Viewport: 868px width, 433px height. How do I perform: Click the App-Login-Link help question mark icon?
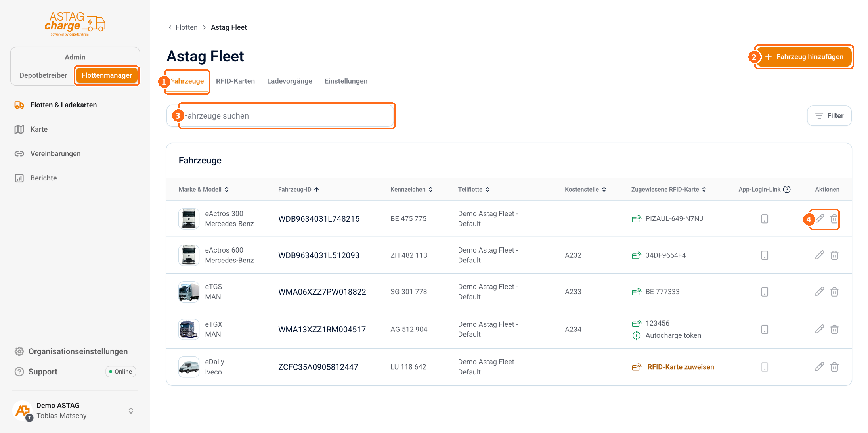[787, 189]
